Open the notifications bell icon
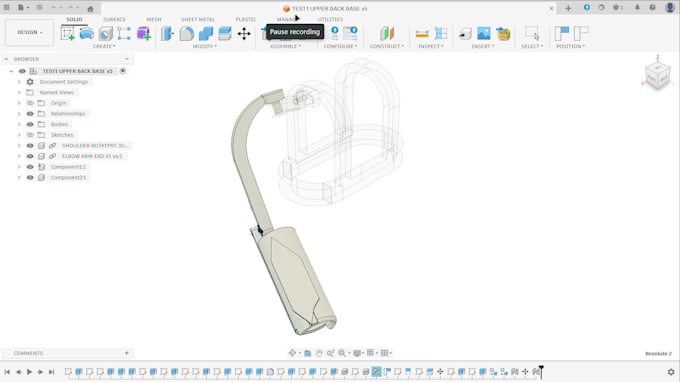 [637, 7]
